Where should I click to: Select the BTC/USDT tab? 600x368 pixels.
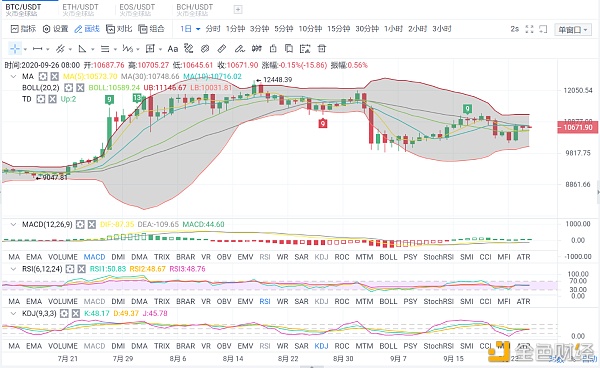23,10
